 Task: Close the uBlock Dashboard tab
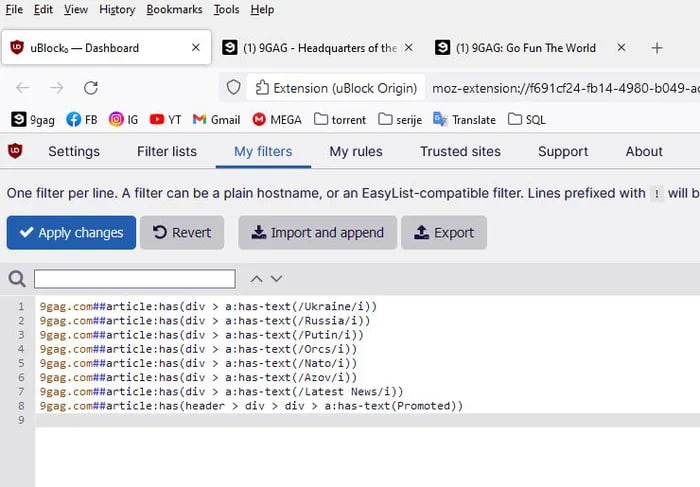(195, 48)
